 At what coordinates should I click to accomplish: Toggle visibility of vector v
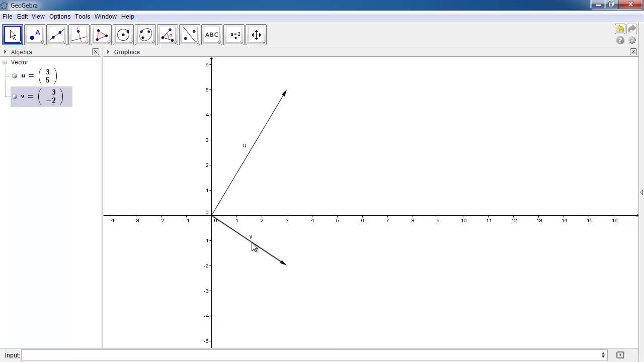15,97
